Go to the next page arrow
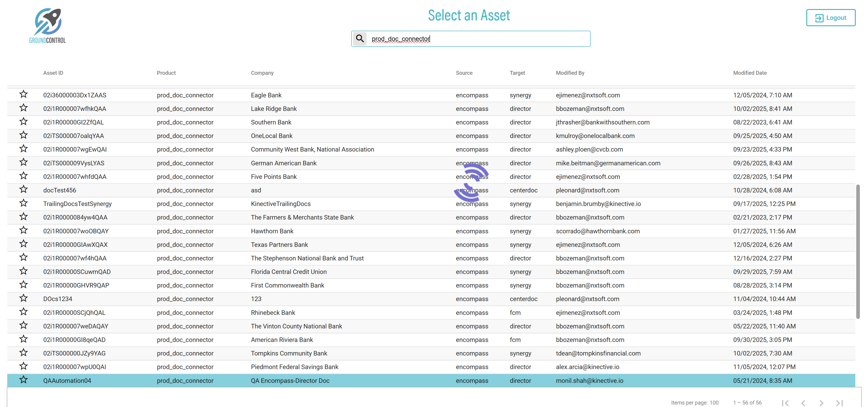The height and width of the screenshot is (407, 868). pyautogui.click(x=821, y=402)
